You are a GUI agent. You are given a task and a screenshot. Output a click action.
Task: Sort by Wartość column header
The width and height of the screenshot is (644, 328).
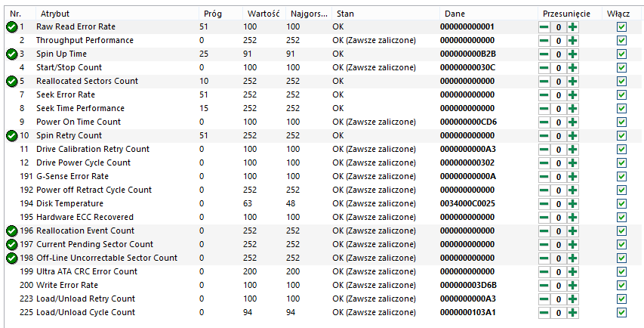click(x=263, y=14)
